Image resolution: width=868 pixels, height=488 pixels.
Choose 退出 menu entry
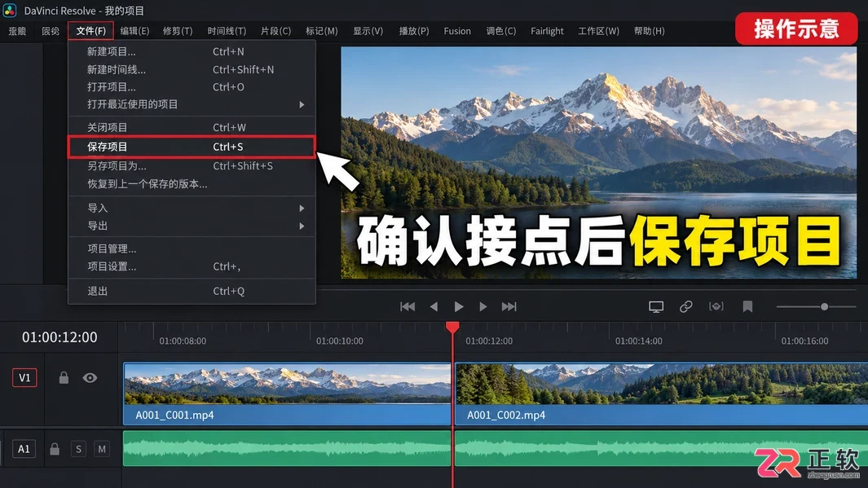point(191,291)
